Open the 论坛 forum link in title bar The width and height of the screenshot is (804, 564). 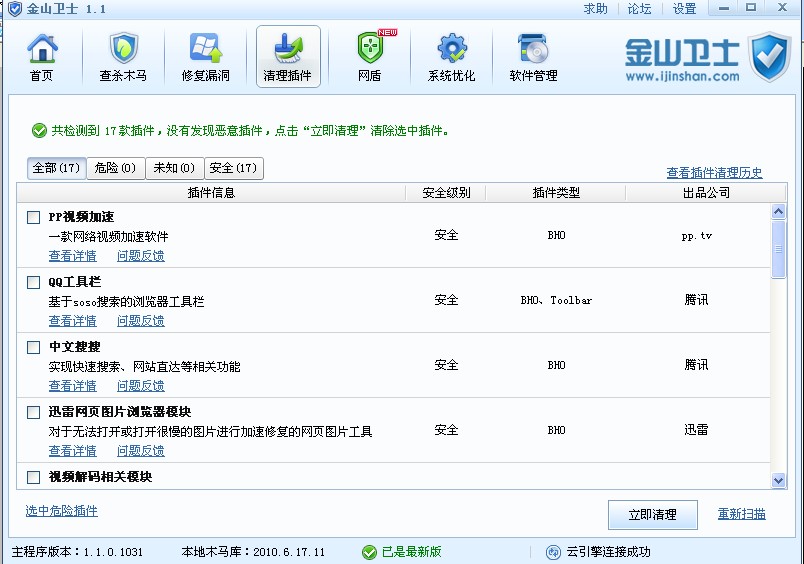click(639, 9)
